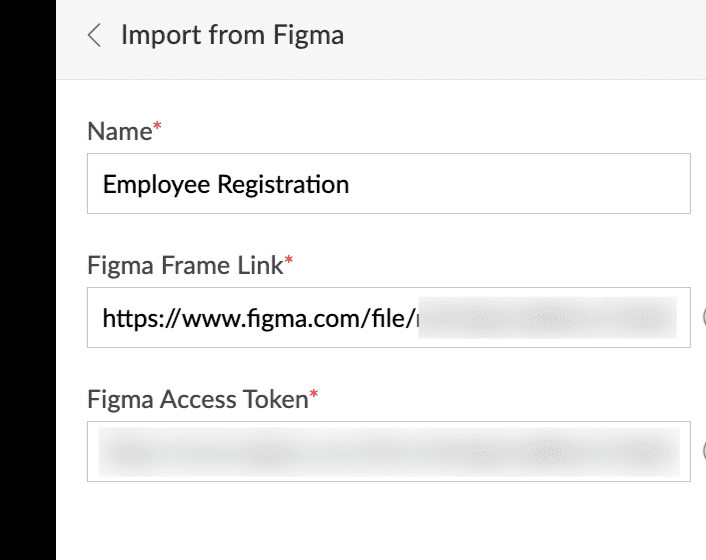Place cursor at end of Employee Registration text
Image resolution: width=706 pixels, height=560 pixels.
(351, 185)
